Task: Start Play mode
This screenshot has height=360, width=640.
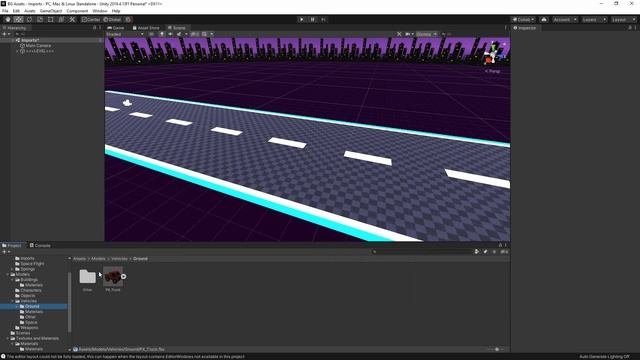Action: pyautogui.click(x=302, y=20)
